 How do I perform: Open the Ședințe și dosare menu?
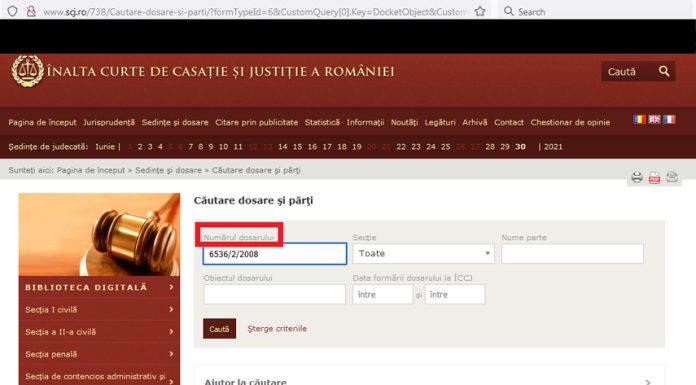(175, 122)
